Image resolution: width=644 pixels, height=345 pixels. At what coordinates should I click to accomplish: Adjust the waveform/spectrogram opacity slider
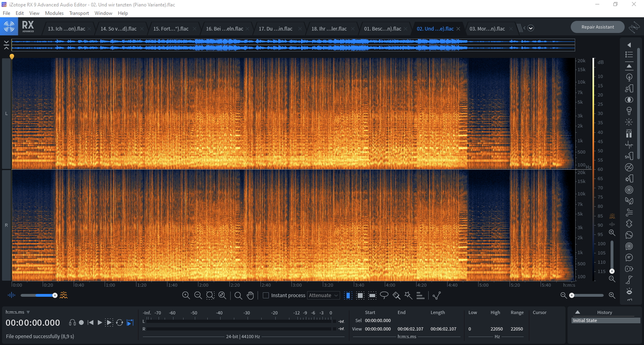[x=55, y=296]
